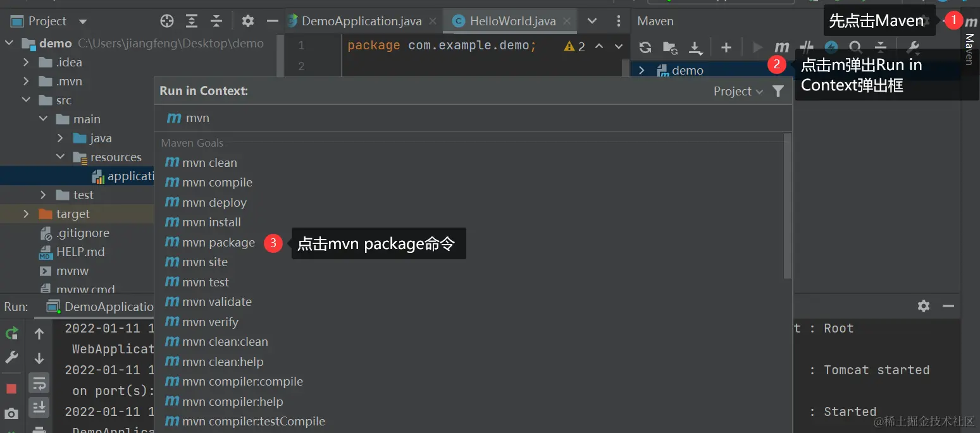Screen dimensions: 980x433
Task: Expand the target folder
Action: [x=26, y=214]
